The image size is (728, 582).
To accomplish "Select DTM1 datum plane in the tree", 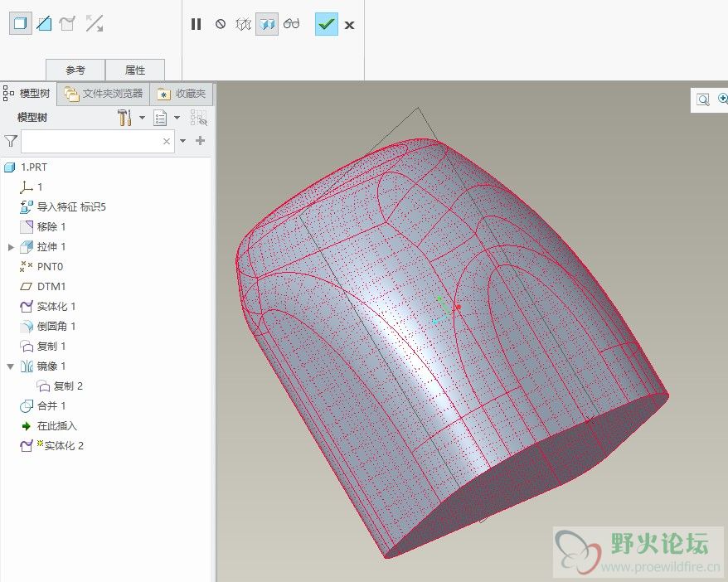I will tap(51, 287).
